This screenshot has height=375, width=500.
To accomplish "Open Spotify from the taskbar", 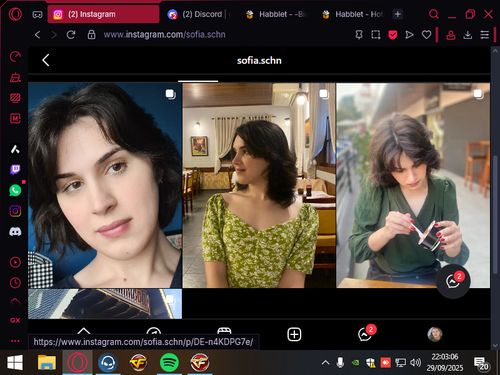I will (169, 362).
